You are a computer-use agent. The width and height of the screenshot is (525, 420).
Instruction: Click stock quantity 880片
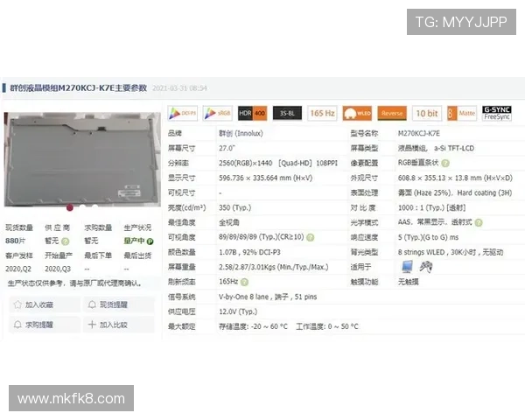click(x=16, y=241)
